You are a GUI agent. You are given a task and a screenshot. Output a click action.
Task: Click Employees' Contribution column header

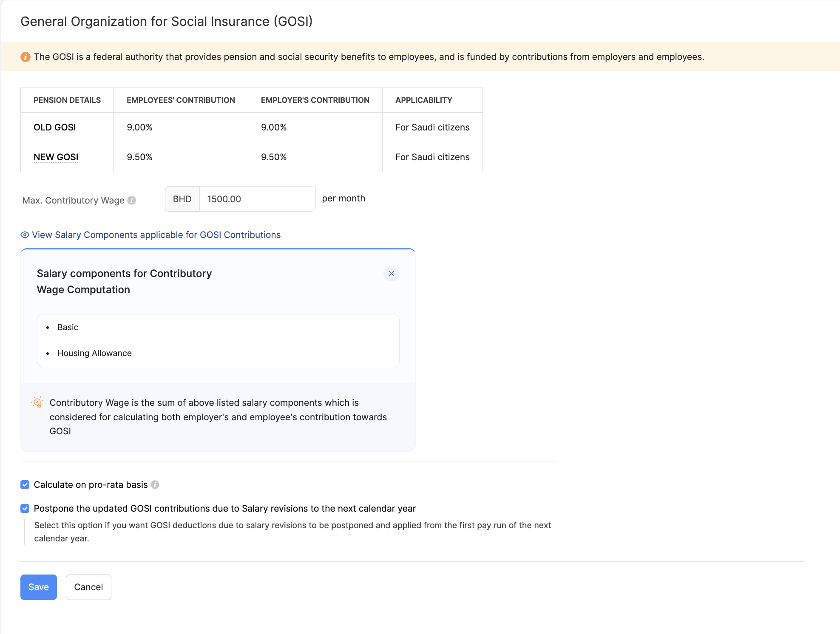pos(181,100)
